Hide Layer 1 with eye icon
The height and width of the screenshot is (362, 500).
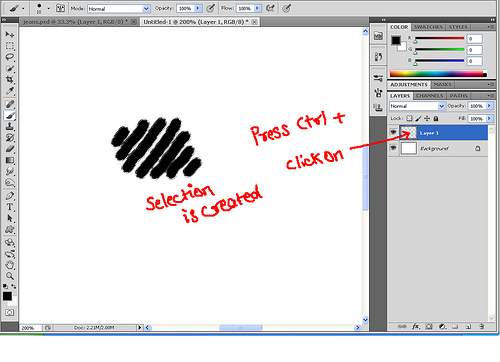393,132
